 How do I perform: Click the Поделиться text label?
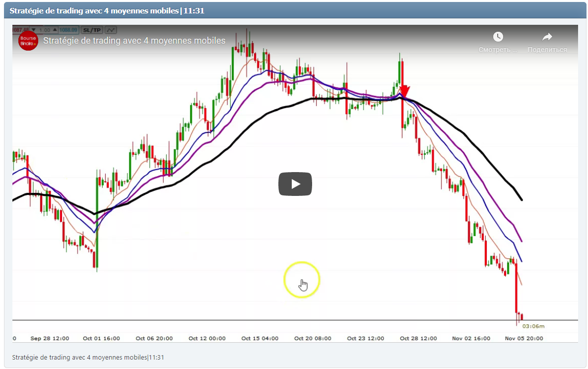(x=547, y=50)
